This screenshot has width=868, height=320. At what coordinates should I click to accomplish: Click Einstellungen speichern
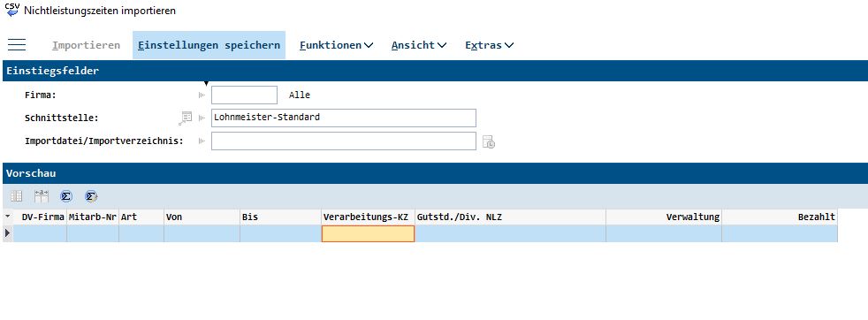[209, 45]
